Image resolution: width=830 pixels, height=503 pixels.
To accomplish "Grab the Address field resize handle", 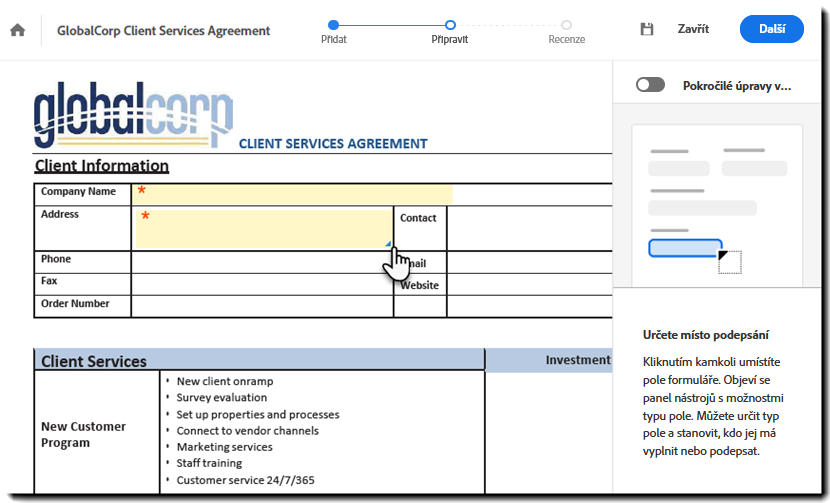I will click(388, 244).
